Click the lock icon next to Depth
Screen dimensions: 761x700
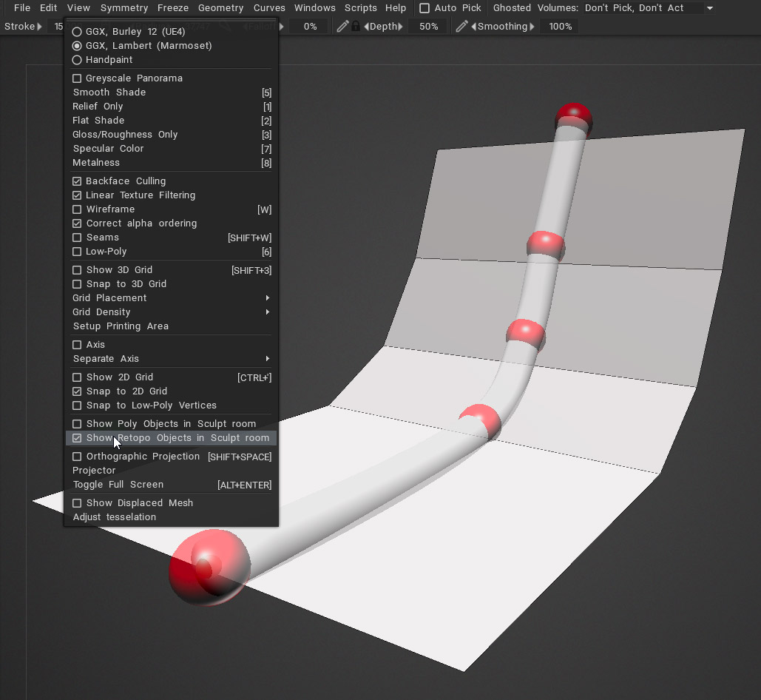pos(356,27)
